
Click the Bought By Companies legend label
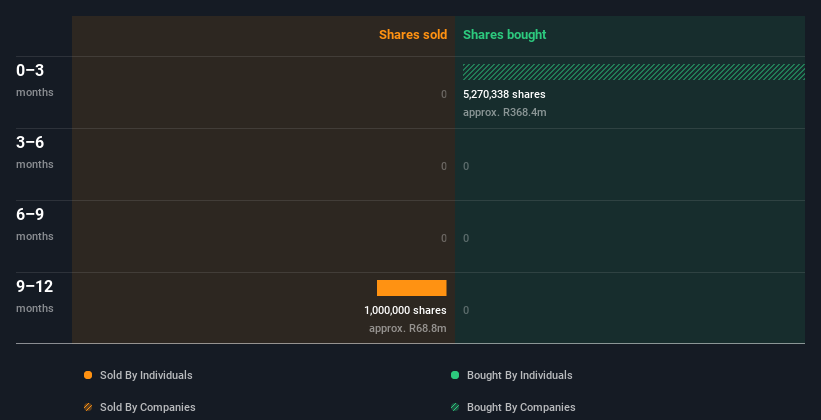[x=521, y=407]
